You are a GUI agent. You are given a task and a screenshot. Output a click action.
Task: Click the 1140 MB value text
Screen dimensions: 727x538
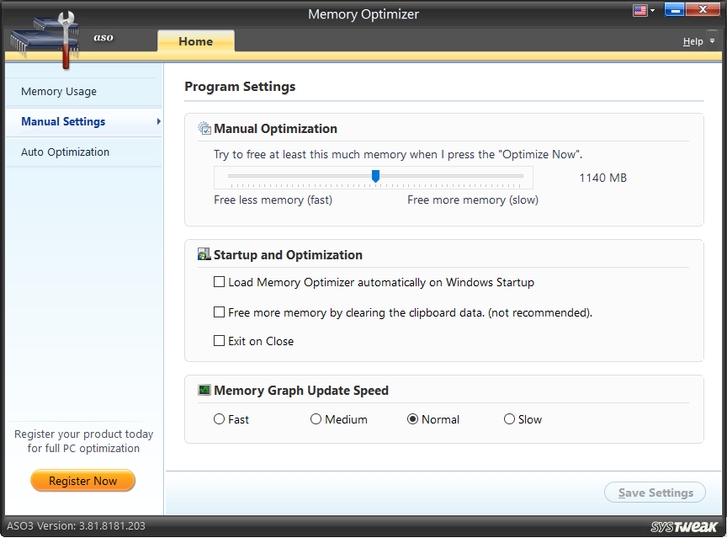pyautogui.click(x=603, y=178)
